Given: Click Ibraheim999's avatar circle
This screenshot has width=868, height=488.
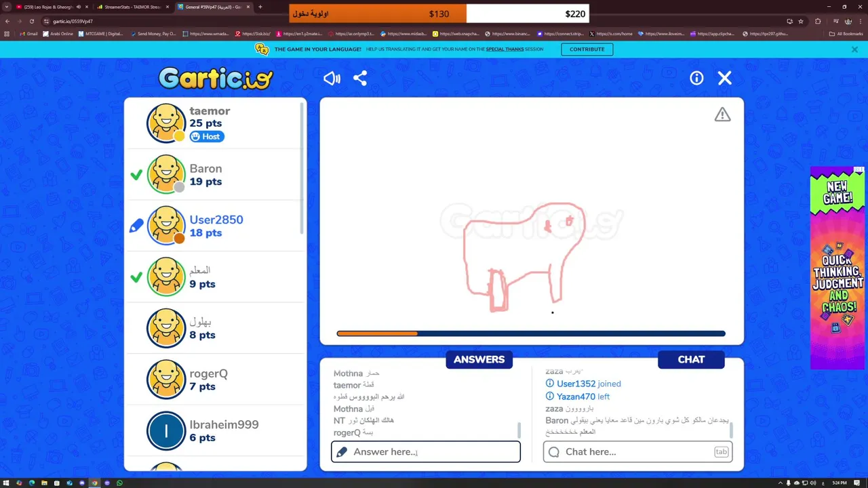Looking at the screenshot, I should (165, 430).
